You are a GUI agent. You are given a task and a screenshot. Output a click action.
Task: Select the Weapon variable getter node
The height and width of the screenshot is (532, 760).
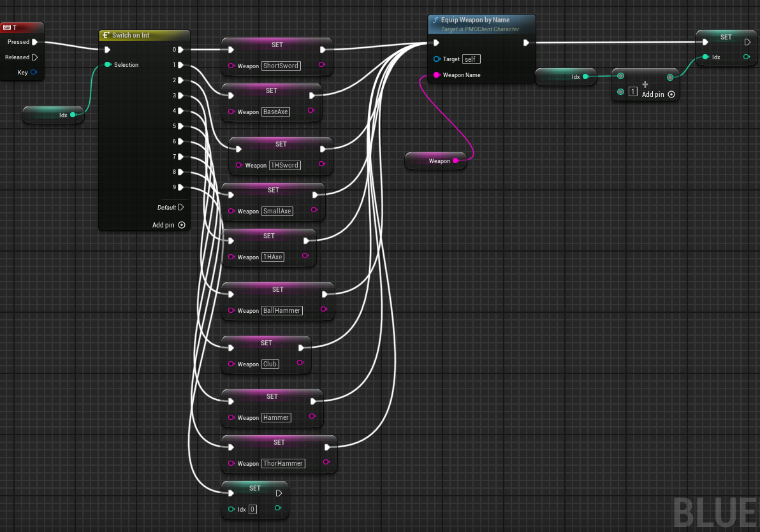(435, 161)
